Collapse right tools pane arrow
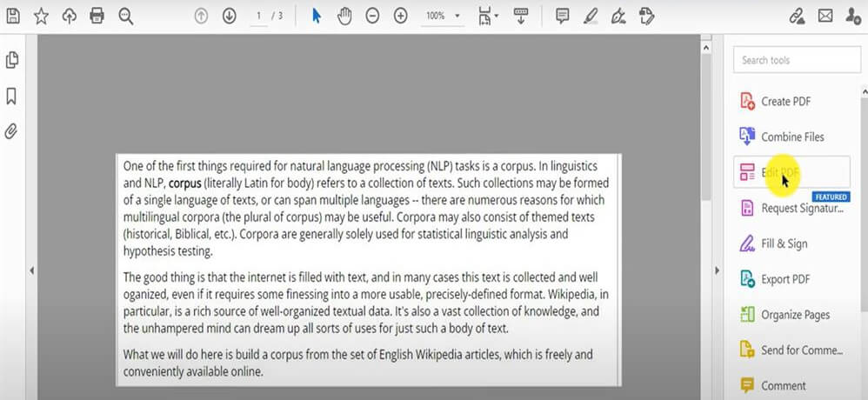 [x=718, y=270]
